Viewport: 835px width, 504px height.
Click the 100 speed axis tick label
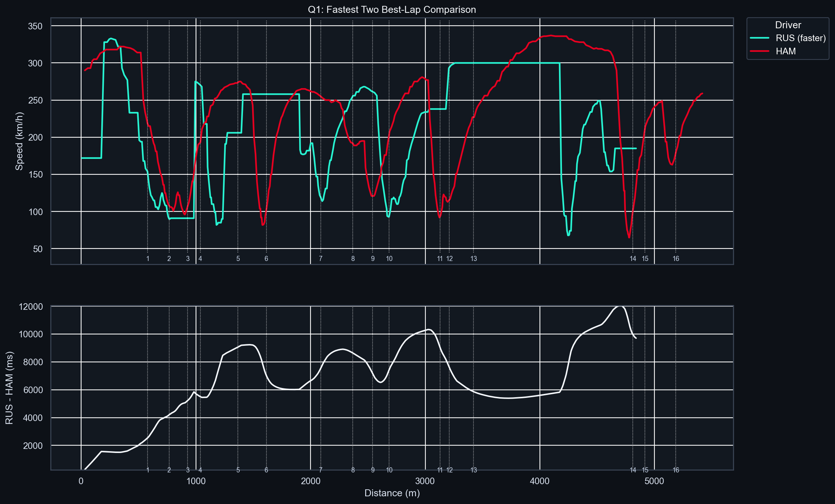35,212
